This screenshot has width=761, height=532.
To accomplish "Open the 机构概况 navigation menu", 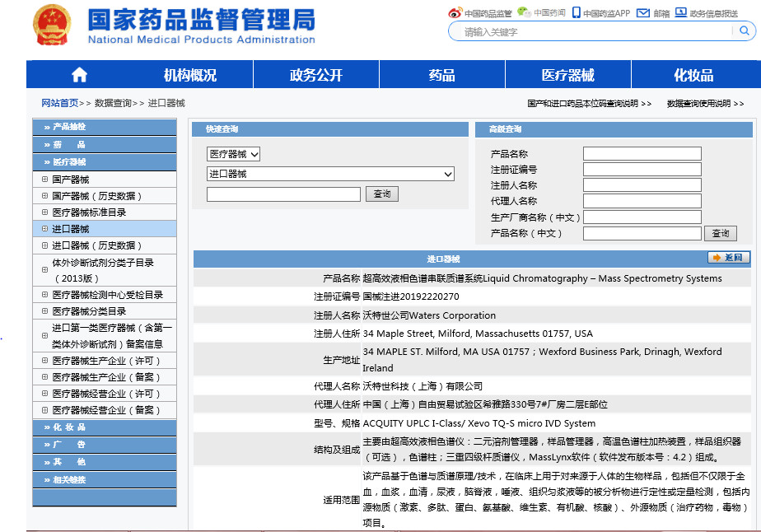I will [x=189, y=75].
